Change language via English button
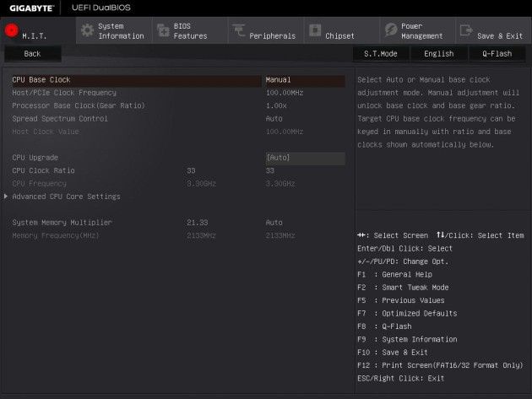The width and height of the screenshot is (532, 399). tap(439, 54)
